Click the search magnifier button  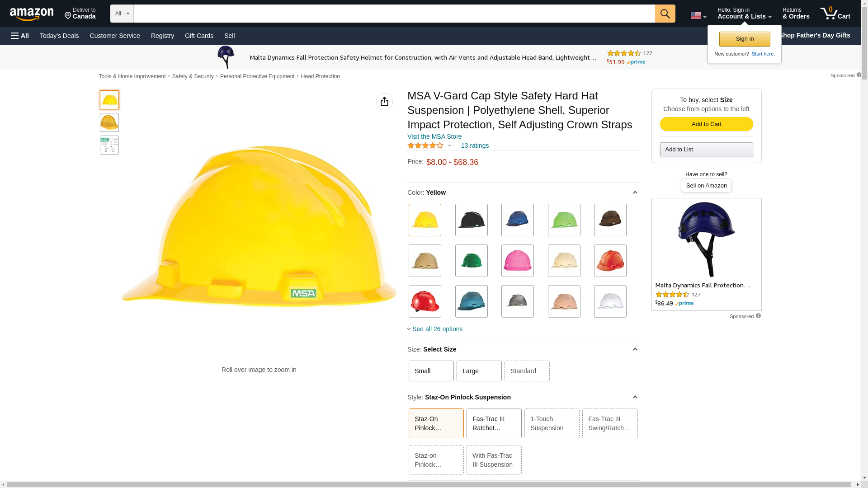click(x=665, y=14)
